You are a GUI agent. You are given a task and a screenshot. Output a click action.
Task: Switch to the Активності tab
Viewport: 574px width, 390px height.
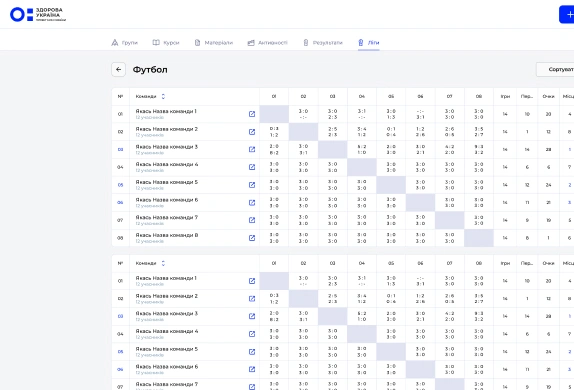pyautogui.click(x=268, y=42)
